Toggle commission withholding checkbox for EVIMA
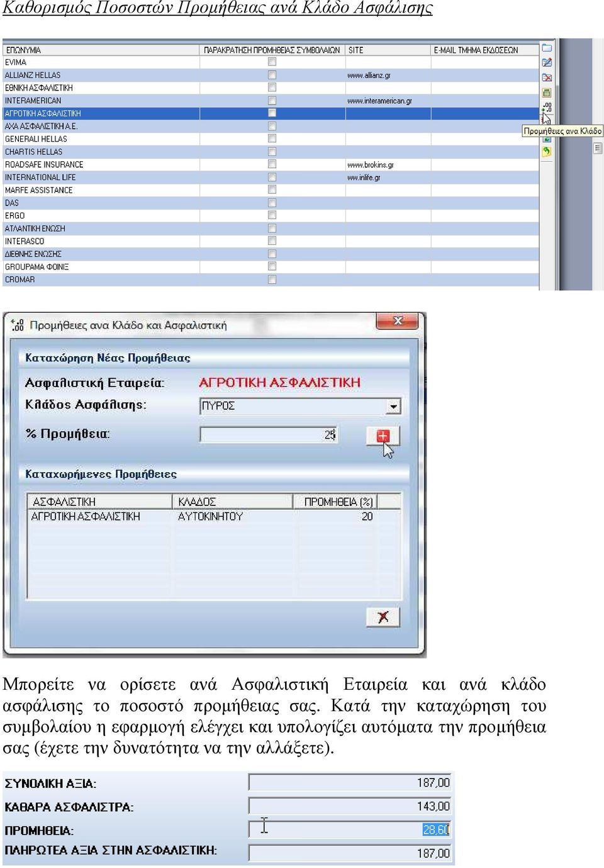Screen dimensions: 604x868 (272, 62)
